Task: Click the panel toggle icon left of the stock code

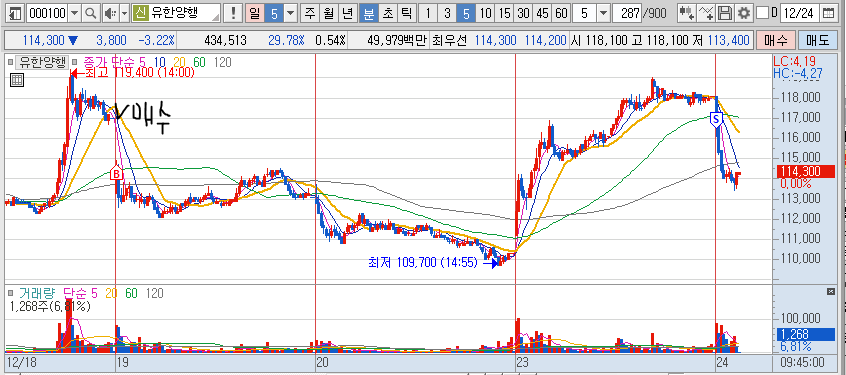Action: pyautogui.click(x=16, y=13)
